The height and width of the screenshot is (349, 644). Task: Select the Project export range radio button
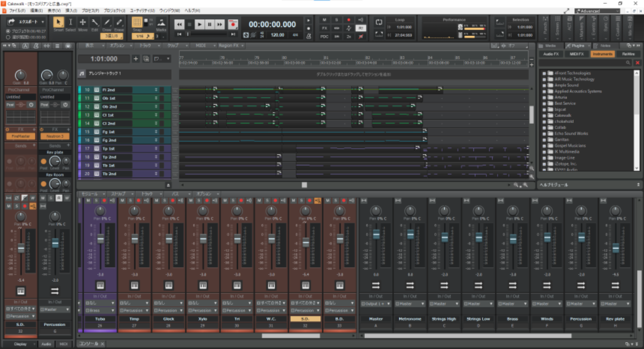coord(9,31)
